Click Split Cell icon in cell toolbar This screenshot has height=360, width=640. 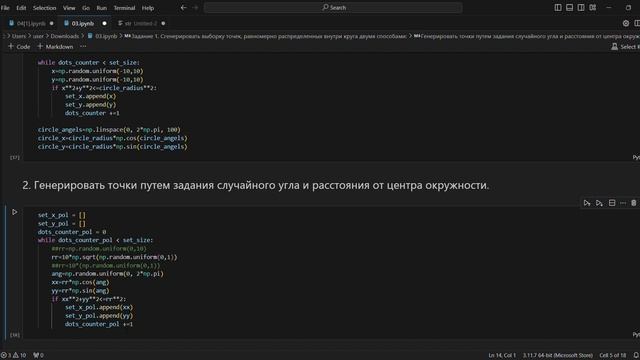[x=612, y=203]
